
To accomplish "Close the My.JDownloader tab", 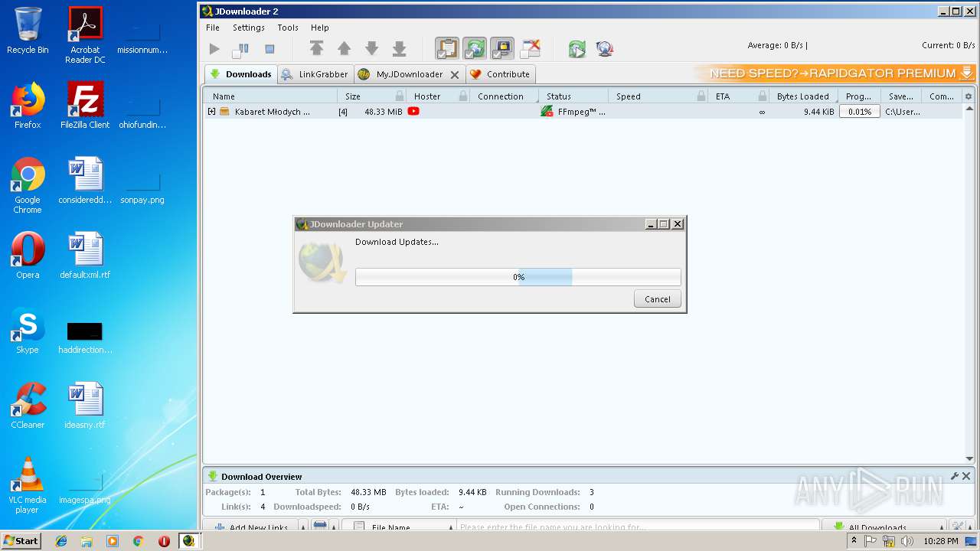I will [455, 75].
